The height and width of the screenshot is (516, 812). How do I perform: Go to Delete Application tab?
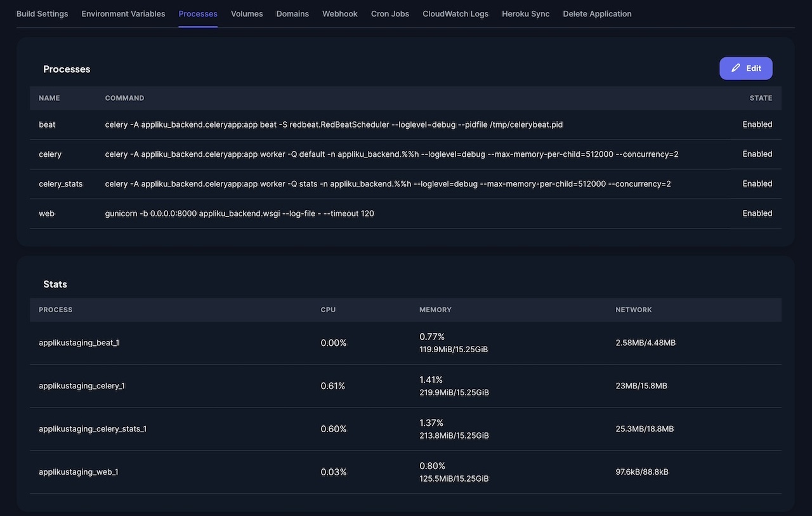point(597,13)
